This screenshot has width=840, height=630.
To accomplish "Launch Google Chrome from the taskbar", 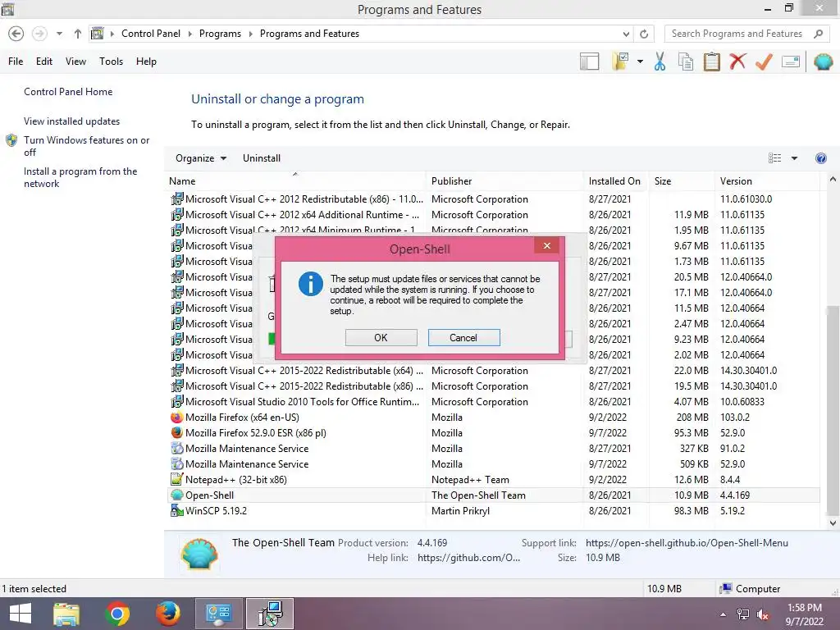I will tap(116, 614).
